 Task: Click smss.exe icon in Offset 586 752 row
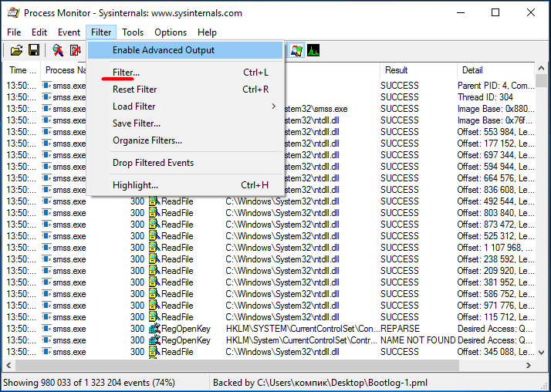(x=47, y=294)
